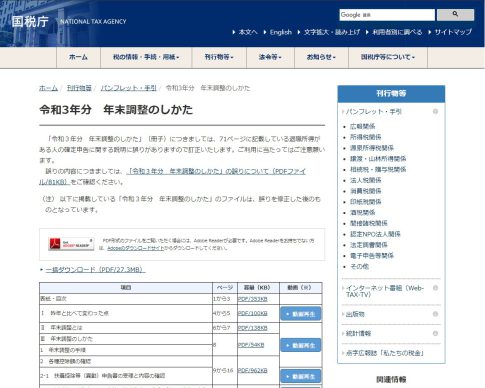Open the サイトマップ link
The image size is (485, 388).
click(453, 32)
